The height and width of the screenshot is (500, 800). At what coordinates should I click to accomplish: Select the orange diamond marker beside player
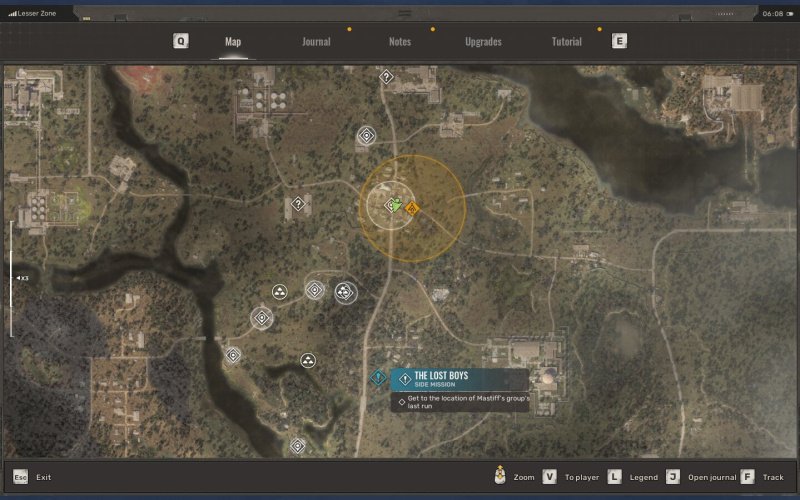(x=412, y=208)
